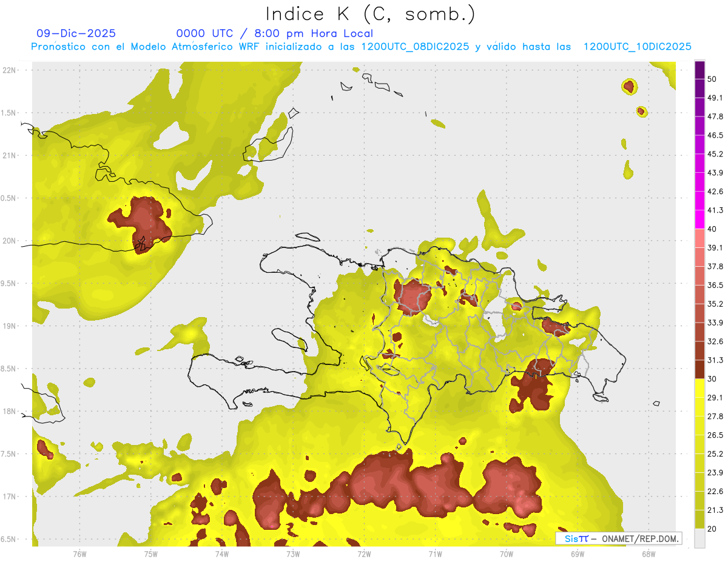The width and height of the screenshot is (728, 562).
Task: Select the "70W" longitude label
Action: coord(507,554)
